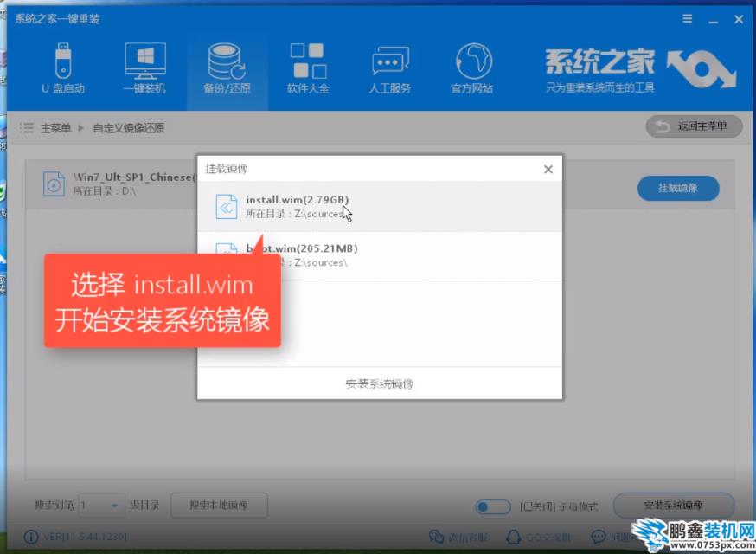
Task: Click the 系统之家 logo
Action: 640,70
